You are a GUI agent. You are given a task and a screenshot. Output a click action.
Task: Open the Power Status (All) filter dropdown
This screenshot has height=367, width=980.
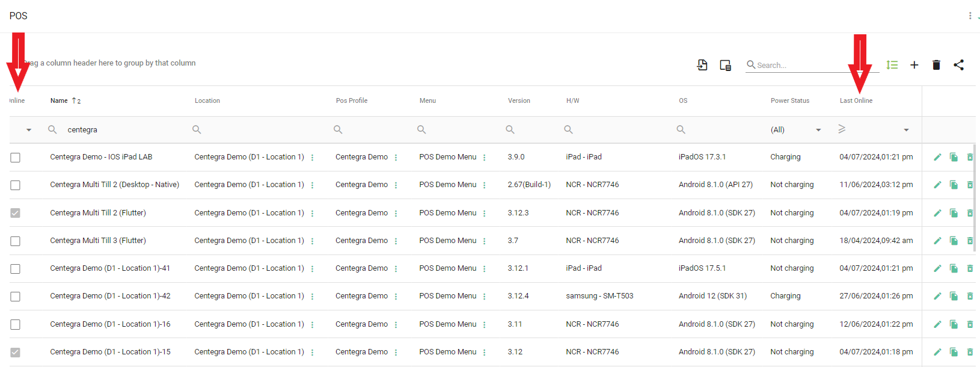point(818,130)
